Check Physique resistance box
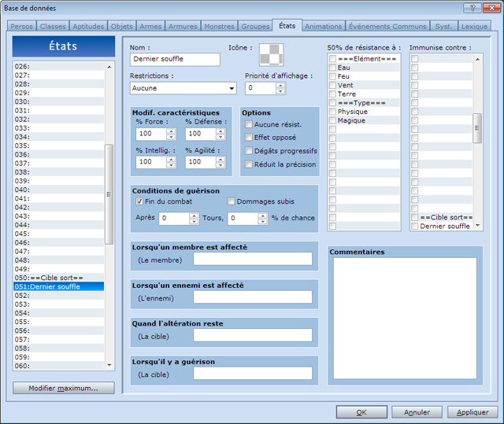Screen dimensions: 504x424 pyautogui.click(x=332, y=112)
